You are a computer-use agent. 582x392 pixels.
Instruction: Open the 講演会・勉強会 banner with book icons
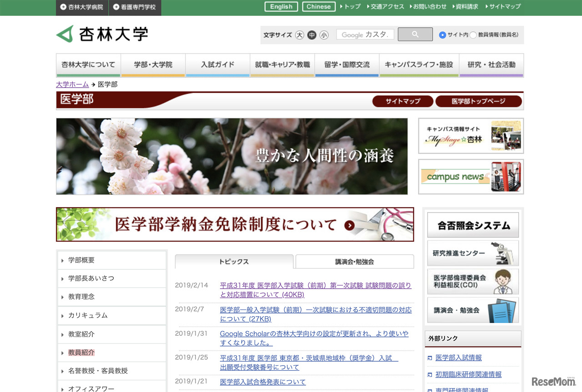[473, 311]
